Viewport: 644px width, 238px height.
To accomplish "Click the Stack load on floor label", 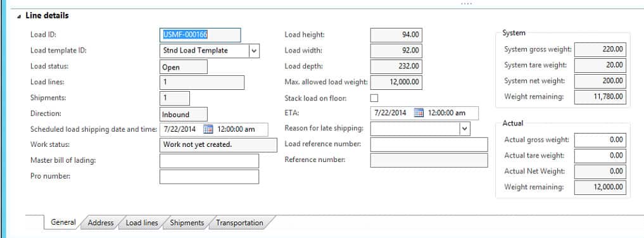I will [x=315, y=98].
